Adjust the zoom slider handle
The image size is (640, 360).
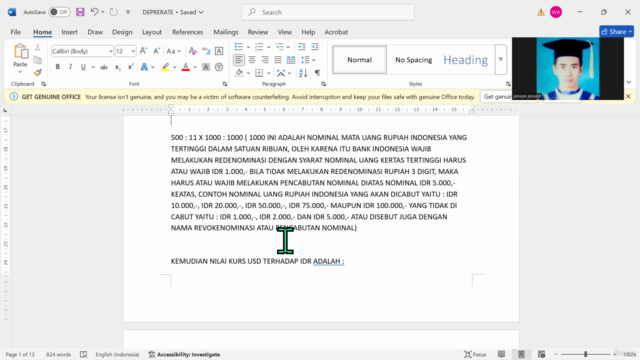585,354
